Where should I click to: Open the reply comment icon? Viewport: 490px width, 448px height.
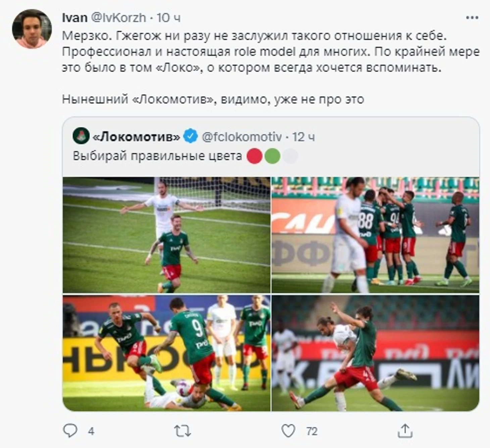click(x=70, y=431)
